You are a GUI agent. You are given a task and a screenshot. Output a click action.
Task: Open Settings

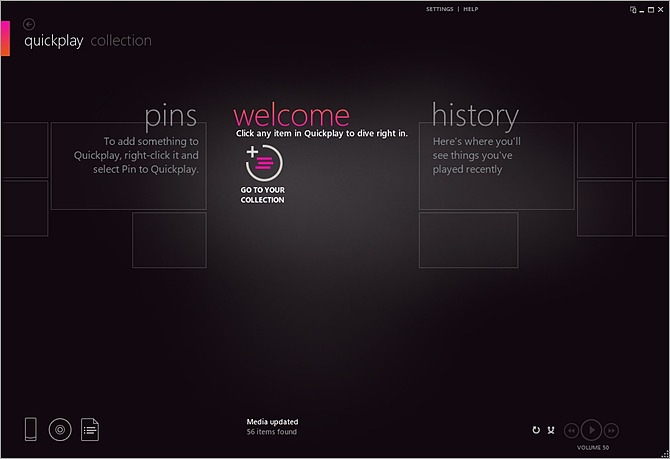point(439,9)
